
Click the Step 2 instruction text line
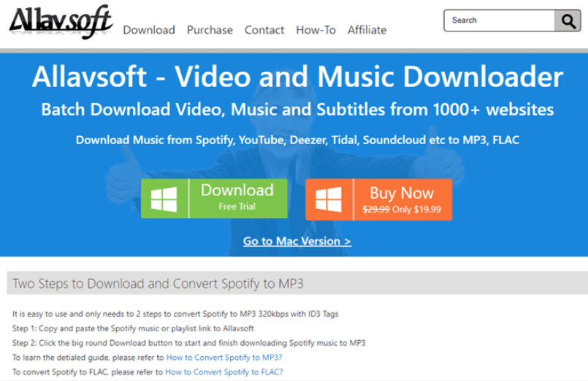coord(188,343)
